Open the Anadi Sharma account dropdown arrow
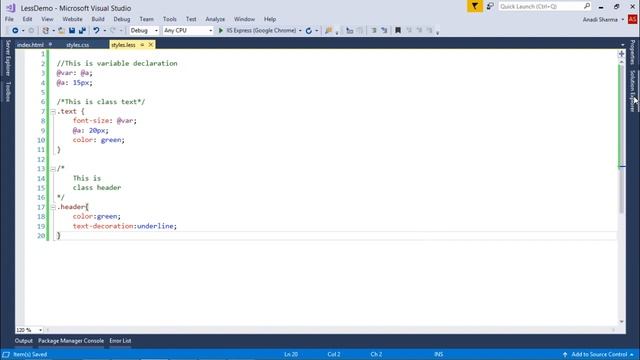This screenshot has width=640, height=360. (x=623, y=19)
